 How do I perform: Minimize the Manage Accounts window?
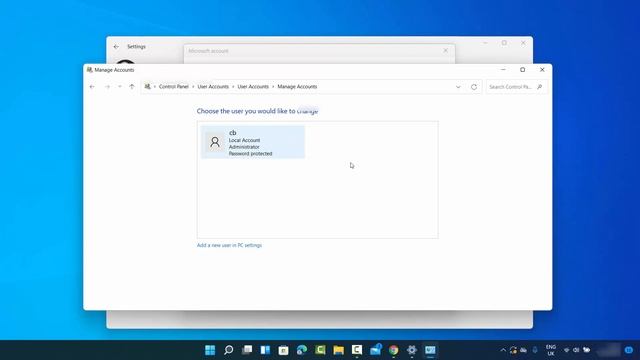tap(503, 70)
